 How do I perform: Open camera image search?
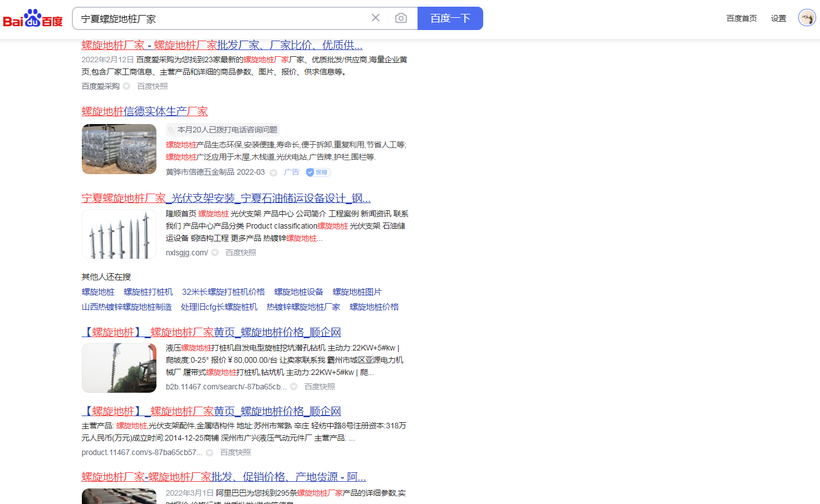[401, 18]
